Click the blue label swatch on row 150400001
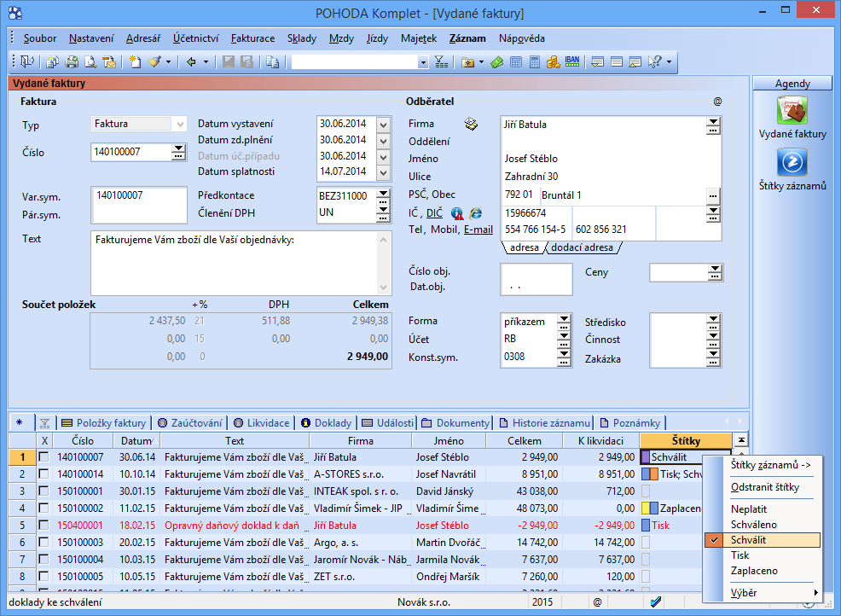 coord(646,526)
